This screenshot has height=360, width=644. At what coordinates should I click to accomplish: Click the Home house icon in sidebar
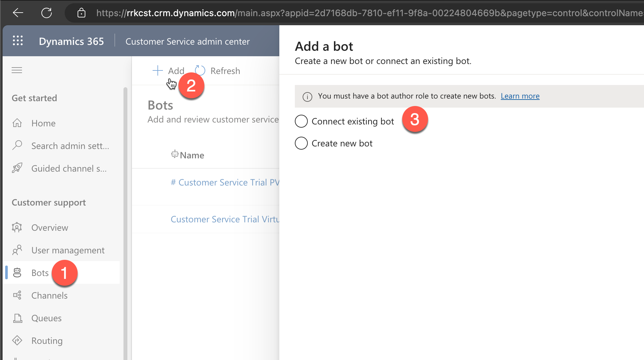pos(17,123)
